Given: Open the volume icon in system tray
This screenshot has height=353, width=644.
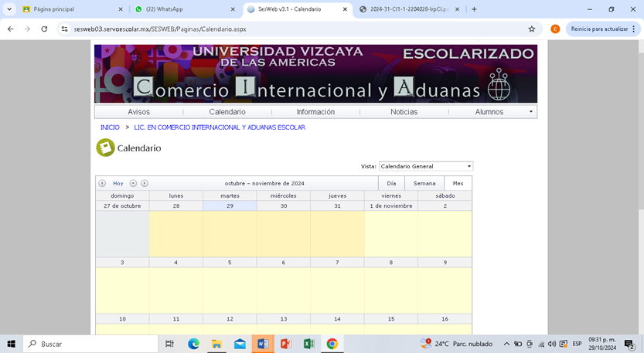Looking at the screenshot, I should (552, 344).
